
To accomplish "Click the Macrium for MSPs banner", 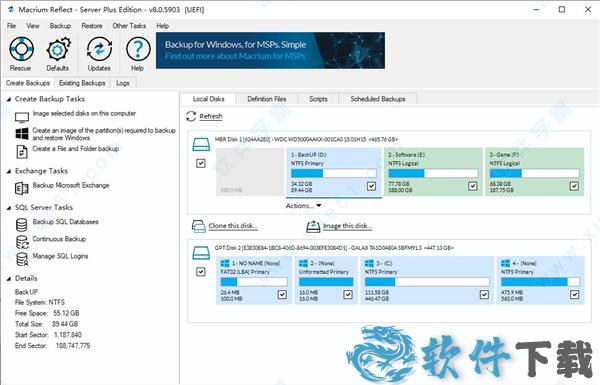I will (270, 51).
